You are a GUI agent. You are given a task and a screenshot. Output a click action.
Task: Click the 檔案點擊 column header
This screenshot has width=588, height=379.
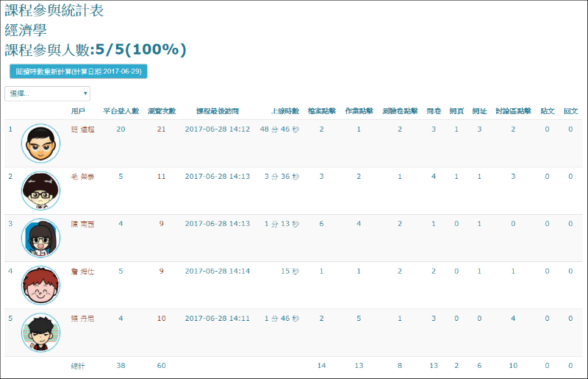coord(321,111)
